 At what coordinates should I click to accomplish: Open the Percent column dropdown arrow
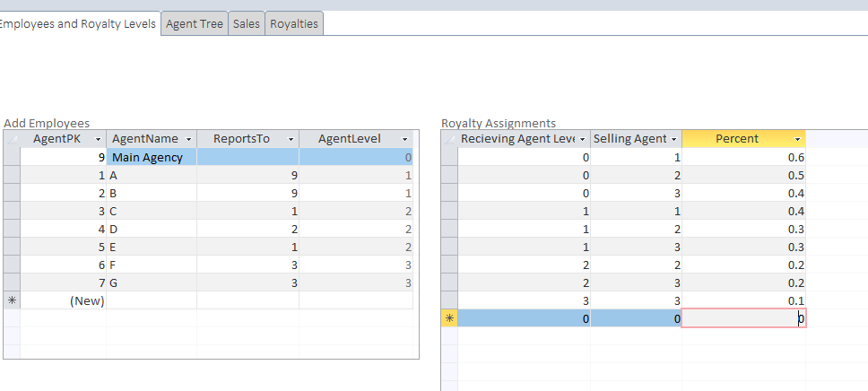click(797, 139)
